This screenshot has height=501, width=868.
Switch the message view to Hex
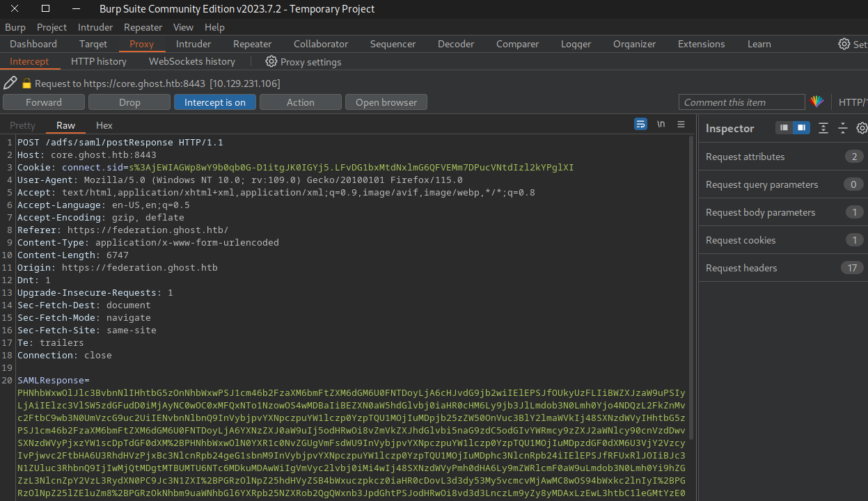coord(104,125)
